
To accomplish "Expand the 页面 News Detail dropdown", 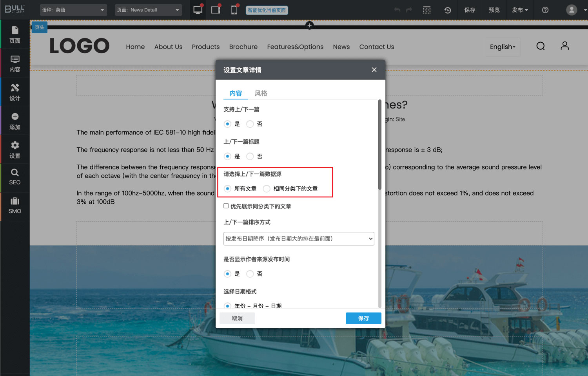I will coord(148,10).
